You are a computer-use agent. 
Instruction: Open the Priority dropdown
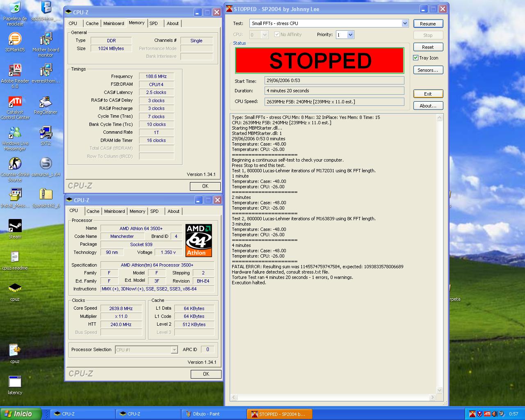pos(350,35)
